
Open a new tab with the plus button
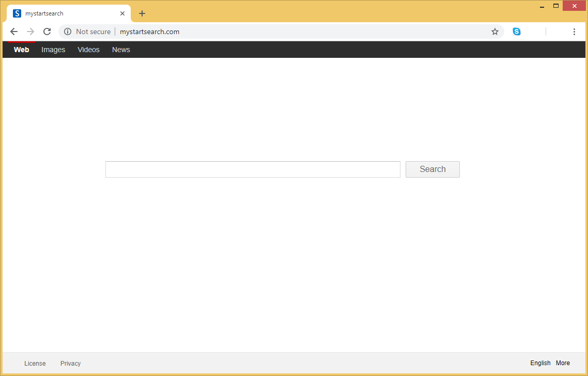(x=142, y=13)
